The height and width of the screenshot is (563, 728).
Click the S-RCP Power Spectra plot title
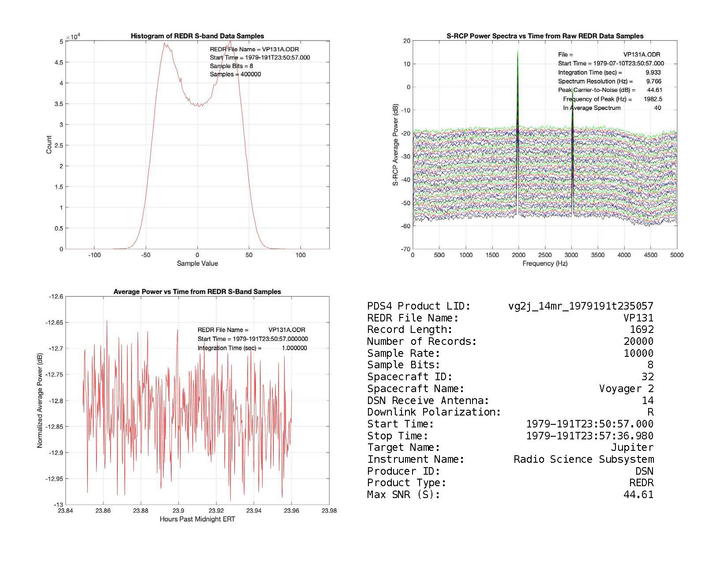pyautogui.click(x=545, y=36)
